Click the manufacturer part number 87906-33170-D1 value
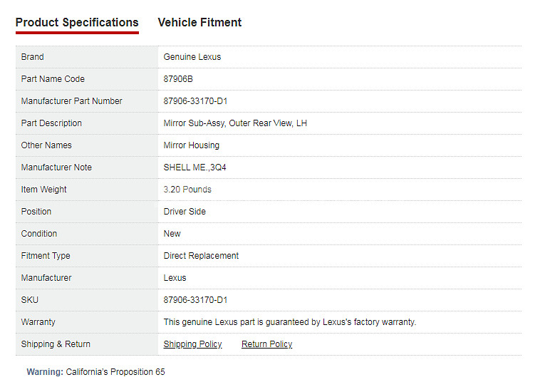555x392 pixels. (x=195, y=101)
